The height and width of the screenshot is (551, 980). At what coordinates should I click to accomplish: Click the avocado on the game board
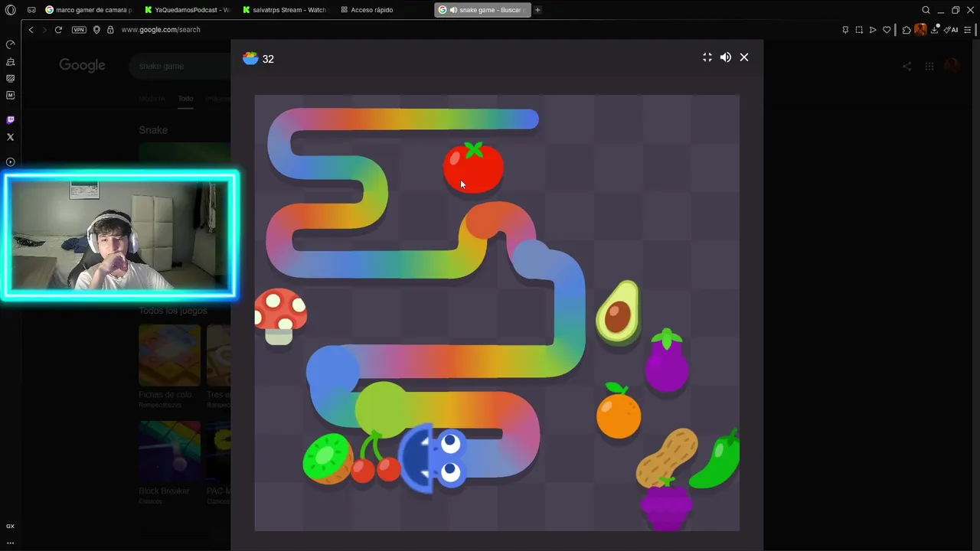[x=618, y=312]
